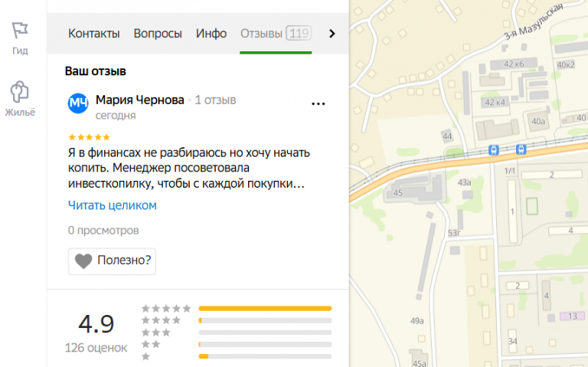Select building 43а on the map
The width and height of the screenshot is (588, 367).
pos(464,183)
